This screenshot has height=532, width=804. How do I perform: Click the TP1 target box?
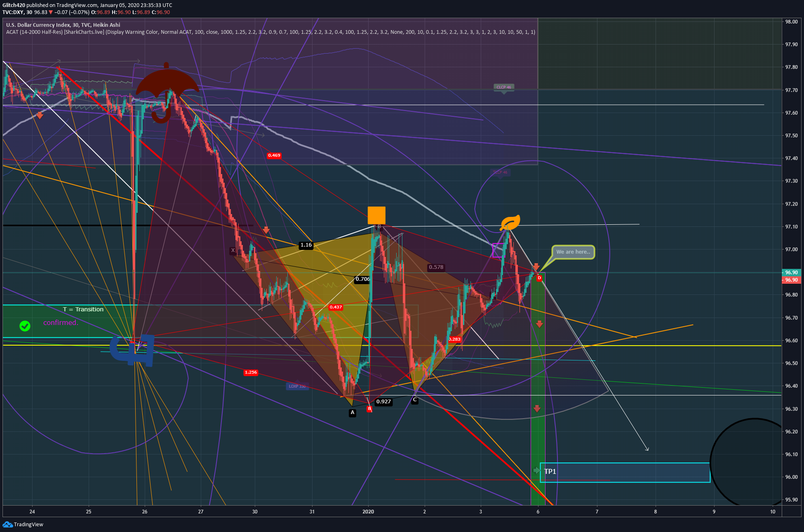(625, 473)
